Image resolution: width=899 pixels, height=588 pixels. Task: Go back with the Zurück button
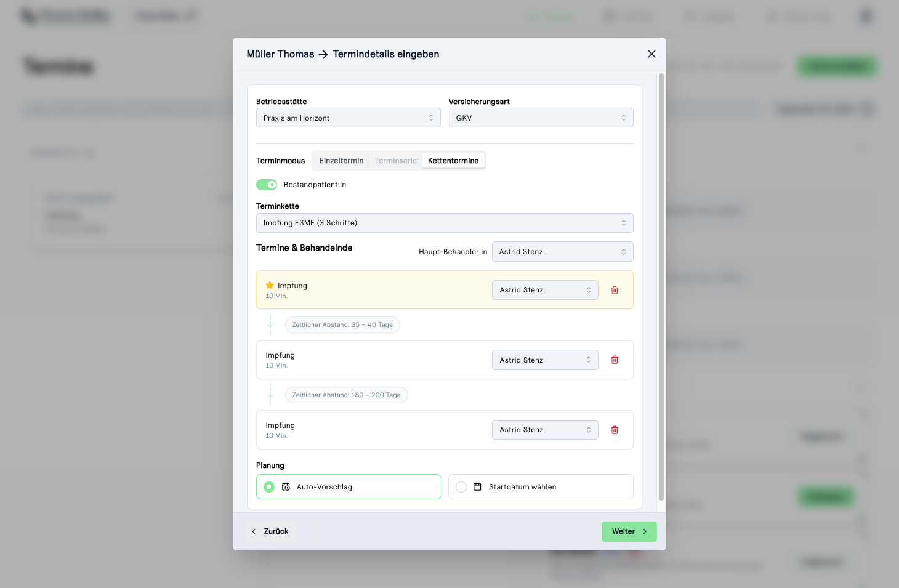pyautogui.click(x=270, y=531)
